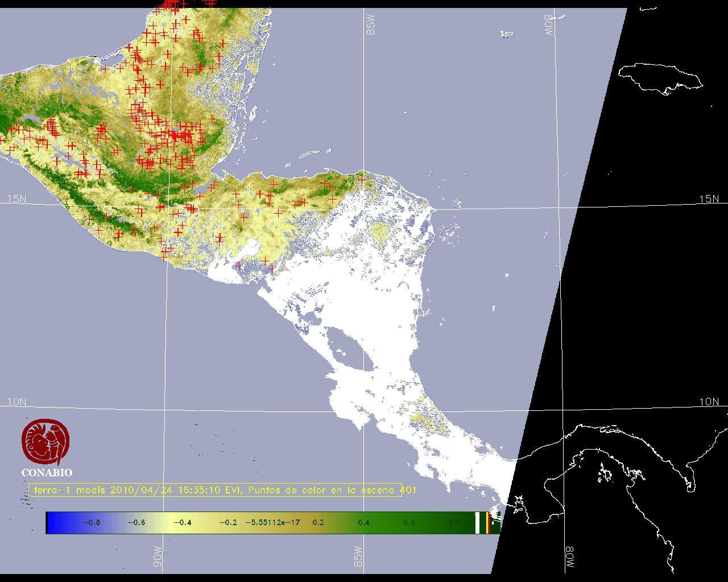
Task: Click the Jamaica island outline
Action: tap(660, 77)
